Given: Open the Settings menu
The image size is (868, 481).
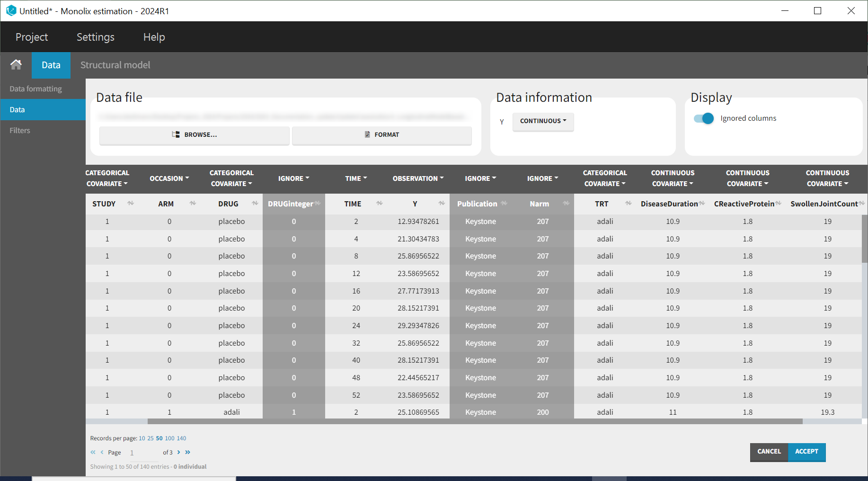Looking at the screenshot, I should pos(96,37).
